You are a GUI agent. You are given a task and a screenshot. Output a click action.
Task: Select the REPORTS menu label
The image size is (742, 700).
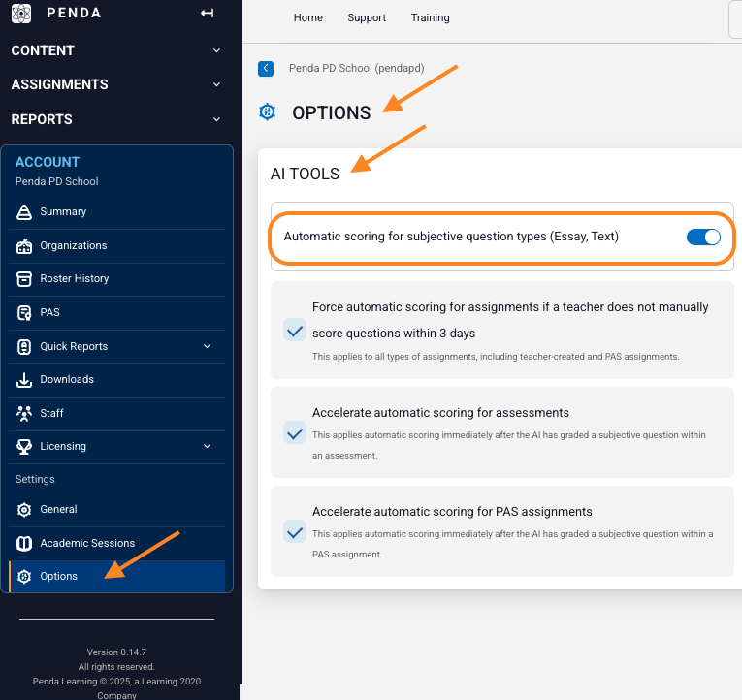(x=42, y=119)
